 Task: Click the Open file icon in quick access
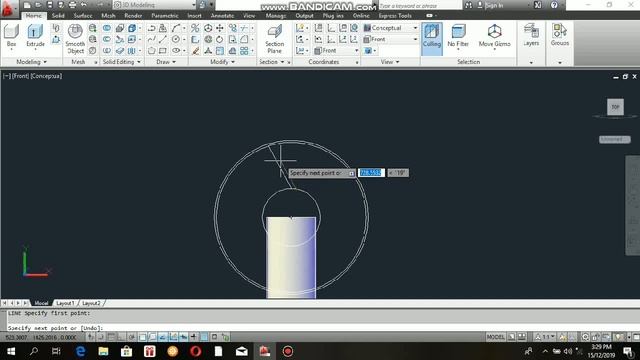(x=38, y=5)
